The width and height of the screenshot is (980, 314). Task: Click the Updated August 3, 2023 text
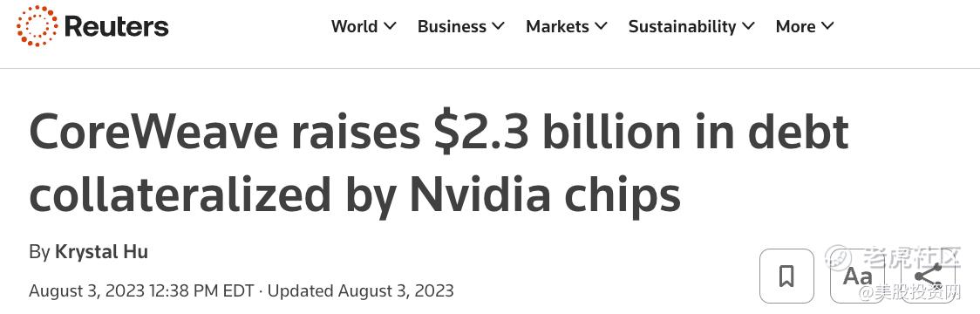pyautogui.click(x=361, y=290)
